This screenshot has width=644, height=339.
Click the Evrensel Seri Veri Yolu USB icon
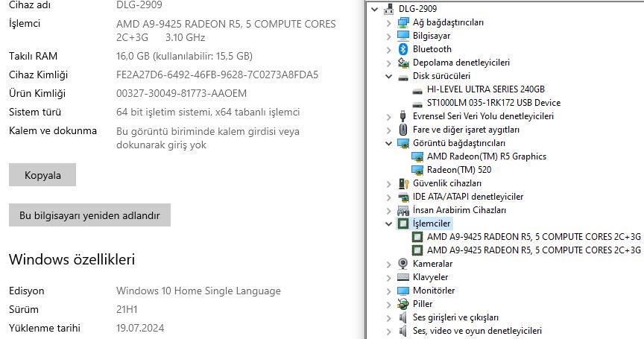(403, 116)
